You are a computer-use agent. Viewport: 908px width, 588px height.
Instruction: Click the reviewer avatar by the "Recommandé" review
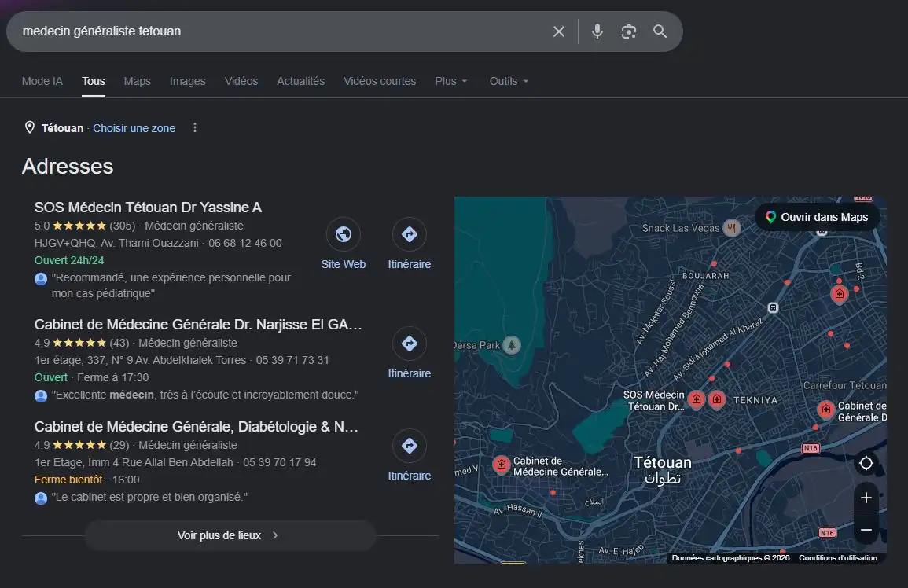41,279
